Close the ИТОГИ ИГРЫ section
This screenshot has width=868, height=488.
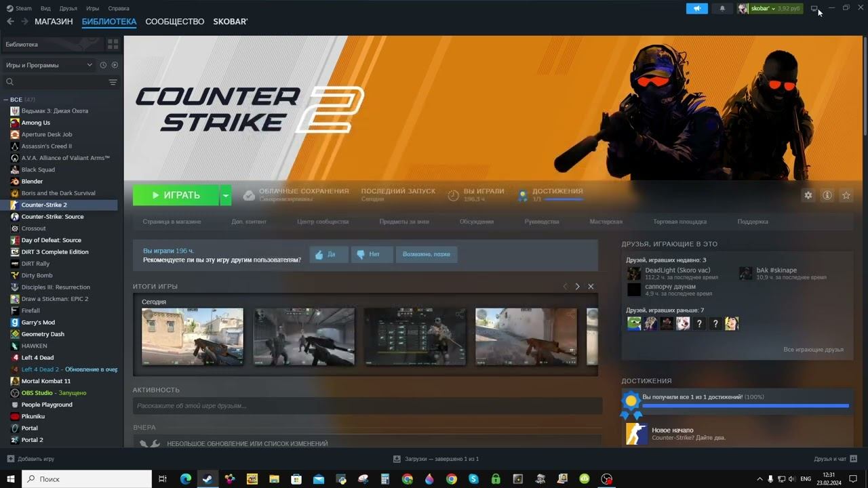tap(591, 287)
